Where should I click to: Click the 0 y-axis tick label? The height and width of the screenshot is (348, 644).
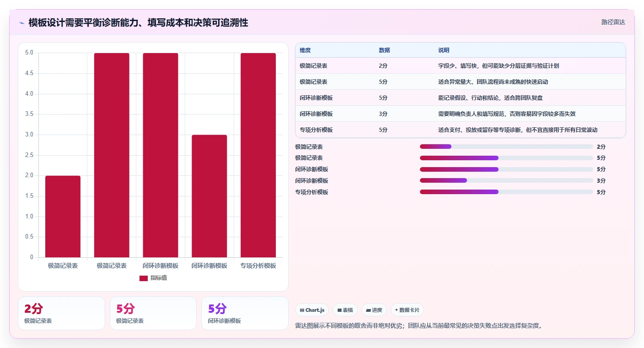tap(32, 257)
